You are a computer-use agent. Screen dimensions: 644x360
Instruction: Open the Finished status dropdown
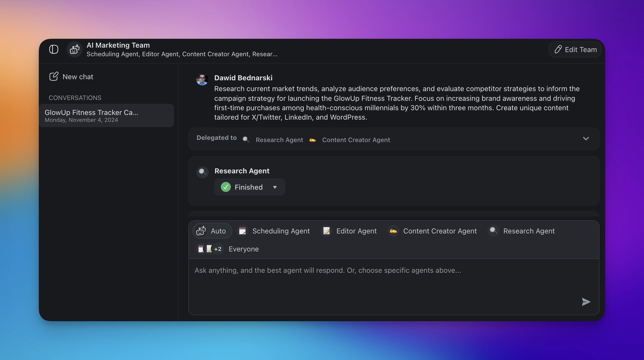(x=275, y=187)
